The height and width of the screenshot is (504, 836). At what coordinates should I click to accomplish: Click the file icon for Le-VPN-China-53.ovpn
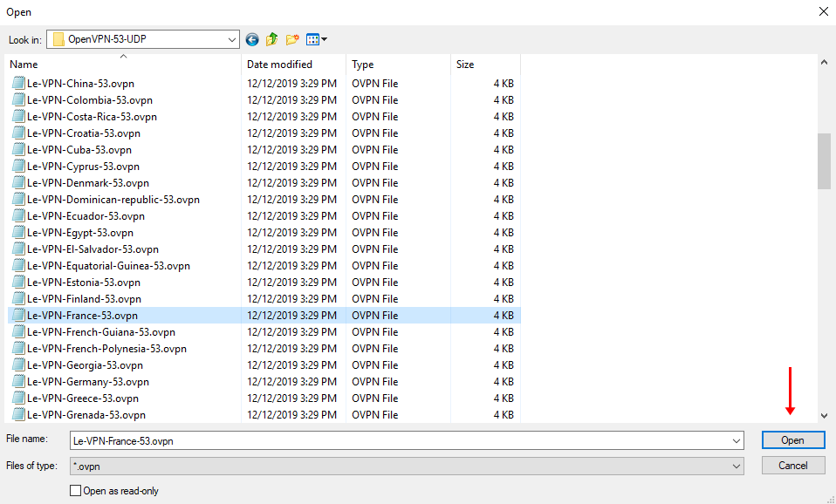pyautogui.click(x=18, y=83)
